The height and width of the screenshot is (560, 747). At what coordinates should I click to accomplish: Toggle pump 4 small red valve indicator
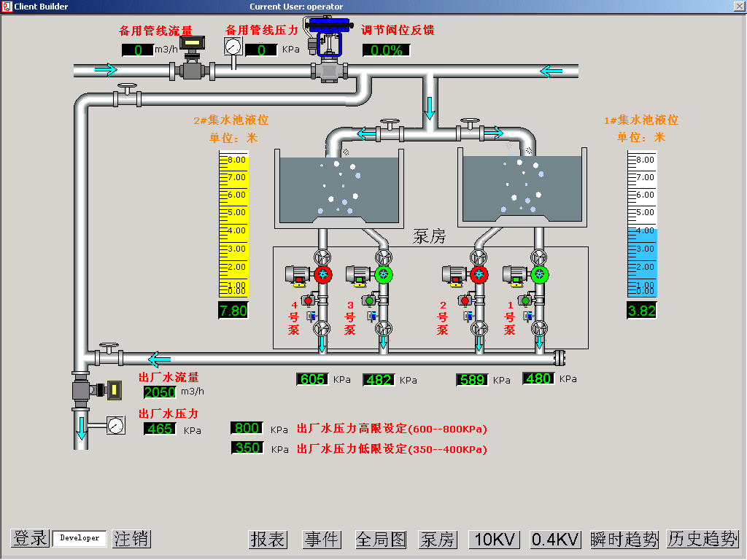[x=309, y=300]
